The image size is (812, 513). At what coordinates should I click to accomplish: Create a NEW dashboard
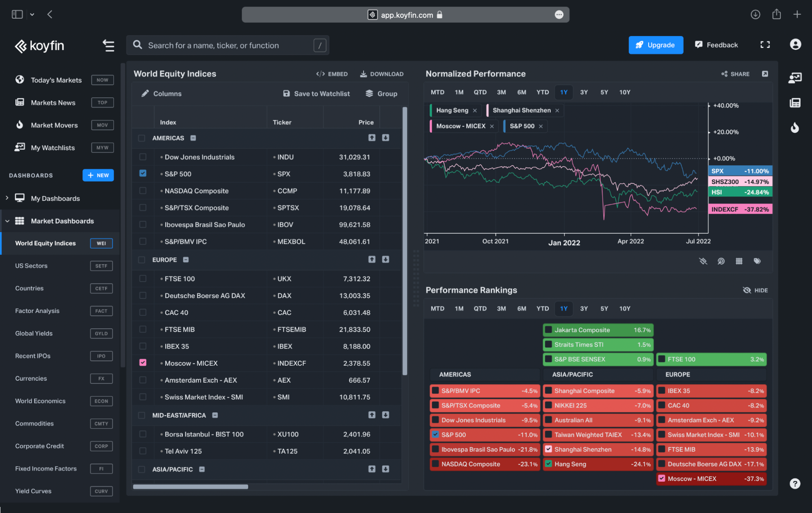point(98,175)
